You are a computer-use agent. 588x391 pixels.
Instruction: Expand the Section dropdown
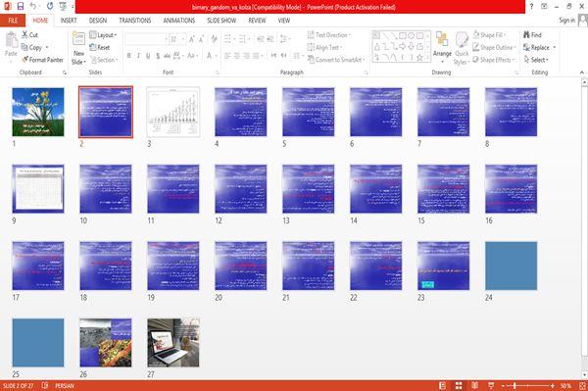104,60
